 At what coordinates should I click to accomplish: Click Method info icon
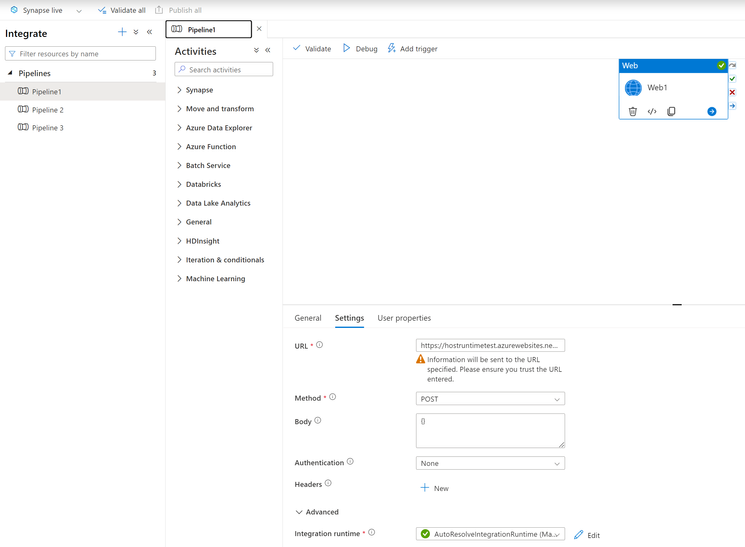333,397
